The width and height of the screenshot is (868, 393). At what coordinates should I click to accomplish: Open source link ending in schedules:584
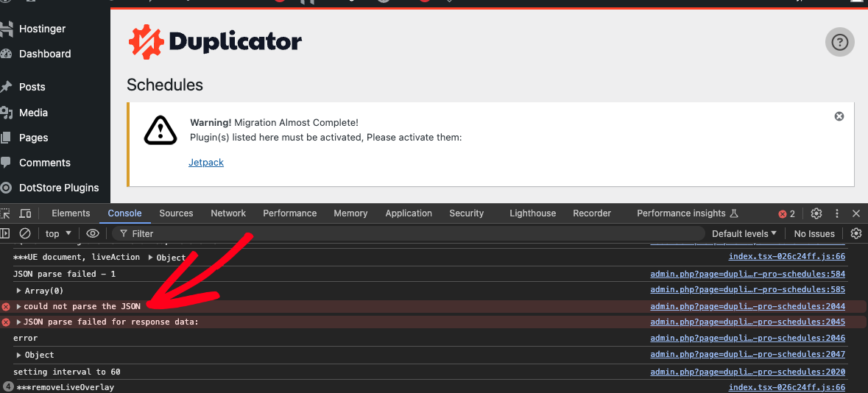[747, 274]
